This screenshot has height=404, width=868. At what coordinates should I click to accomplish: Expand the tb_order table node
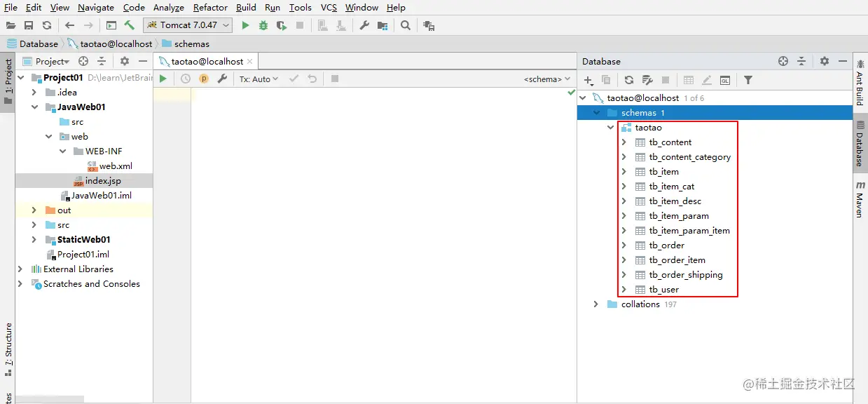pyautogui.click(x=624, y=245)
